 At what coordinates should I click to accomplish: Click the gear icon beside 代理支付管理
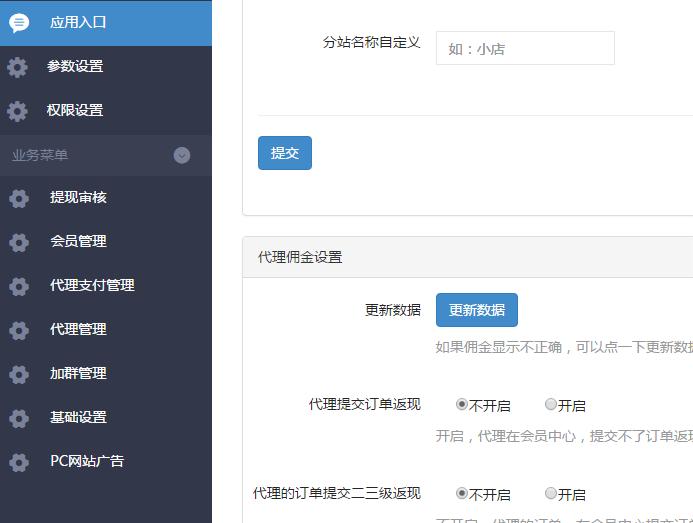19,286
